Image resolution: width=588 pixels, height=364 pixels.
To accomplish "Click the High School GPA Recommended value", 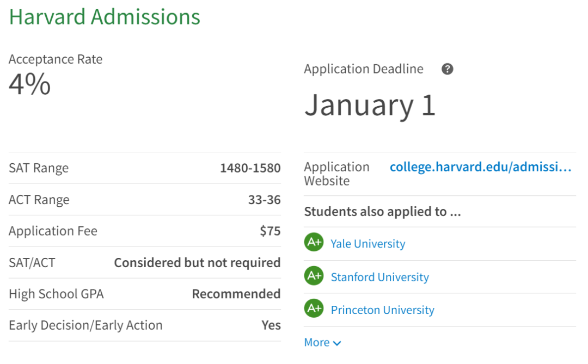I will coord(236,294).
